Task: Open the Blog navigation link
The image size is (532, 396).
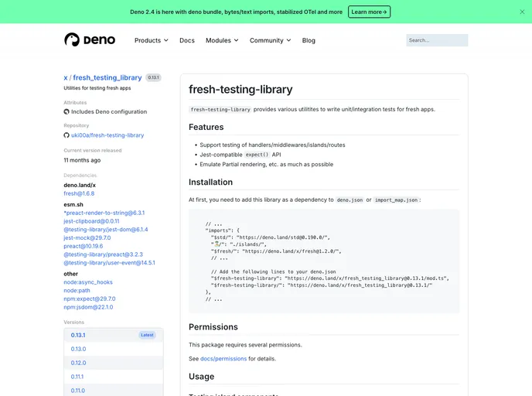Action: (x=309, y=40)
